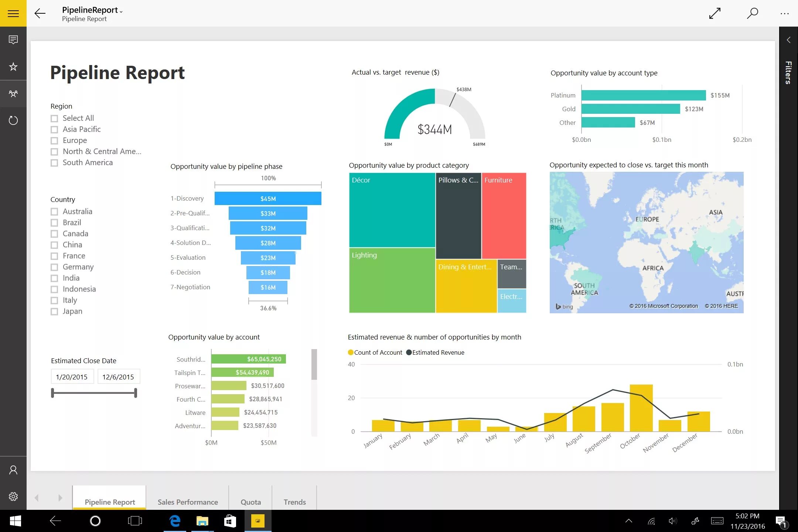Image resolution: width=798 pixels, height=532 pixels.
Task: Click the back navigation arrow icon
Action: coord(40,13)
